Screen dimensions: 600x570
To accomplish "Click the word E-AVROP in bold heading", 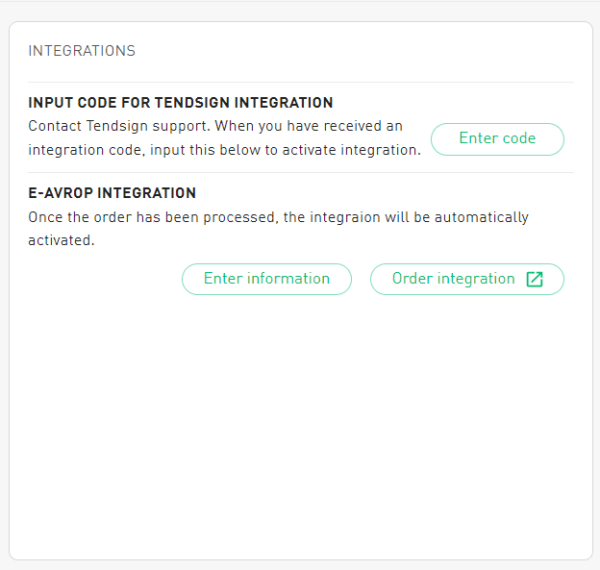I will point(60,193).
